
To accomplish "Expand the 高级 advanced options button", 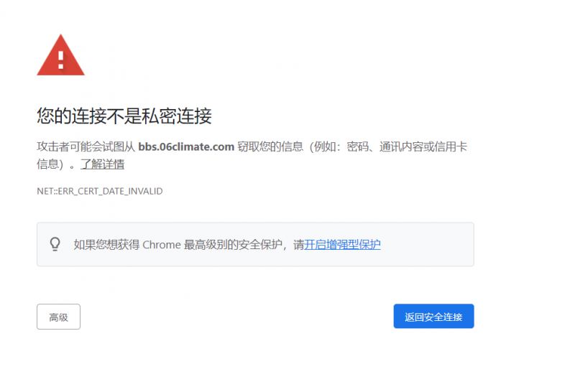I will click(x=58, y=317).
